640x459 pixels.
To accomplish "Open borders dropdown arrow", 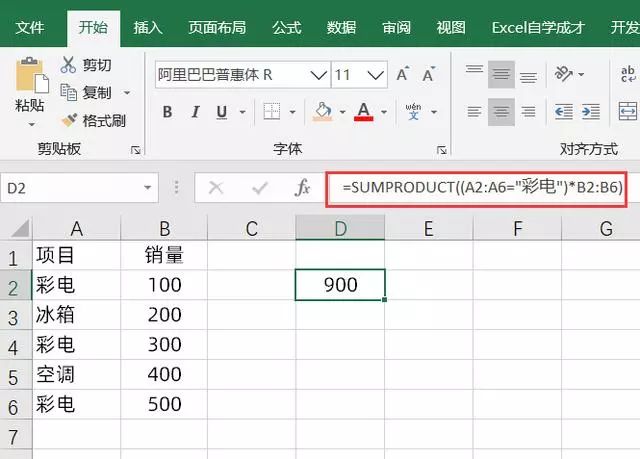I will pyautogui.click(x=292, y=112).
